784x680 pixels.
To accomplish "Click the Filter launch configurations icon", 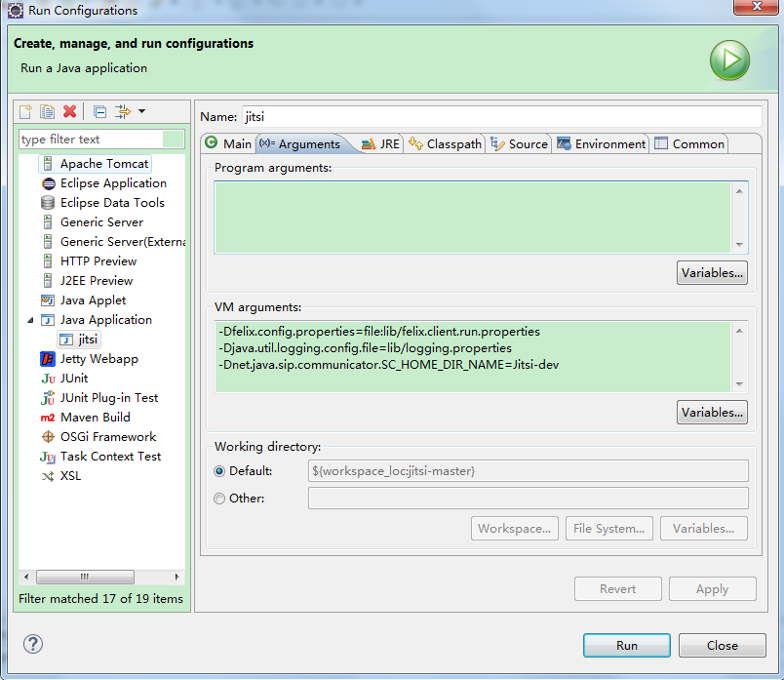I will point(123,111).
